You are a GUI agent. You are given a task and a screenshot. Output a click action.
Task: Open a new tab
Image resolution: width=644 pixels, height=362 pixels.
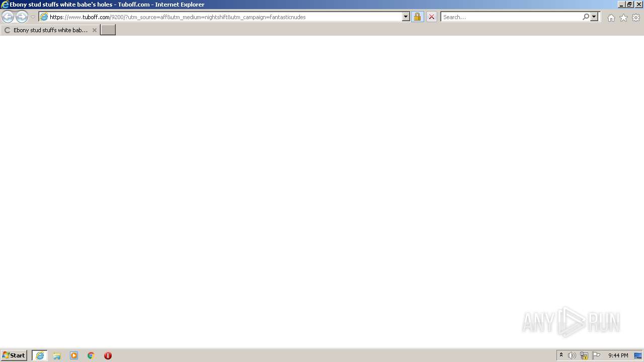point(108,30)
